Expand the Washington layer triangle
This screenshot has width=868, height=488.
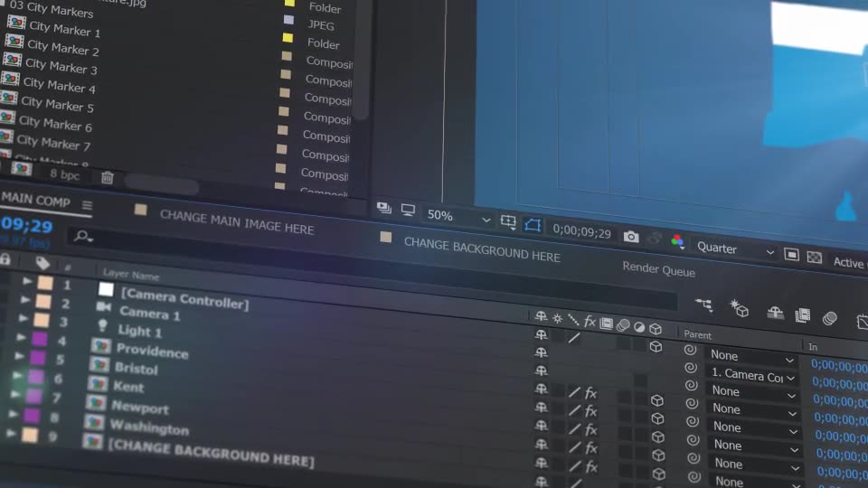[12, 414]
